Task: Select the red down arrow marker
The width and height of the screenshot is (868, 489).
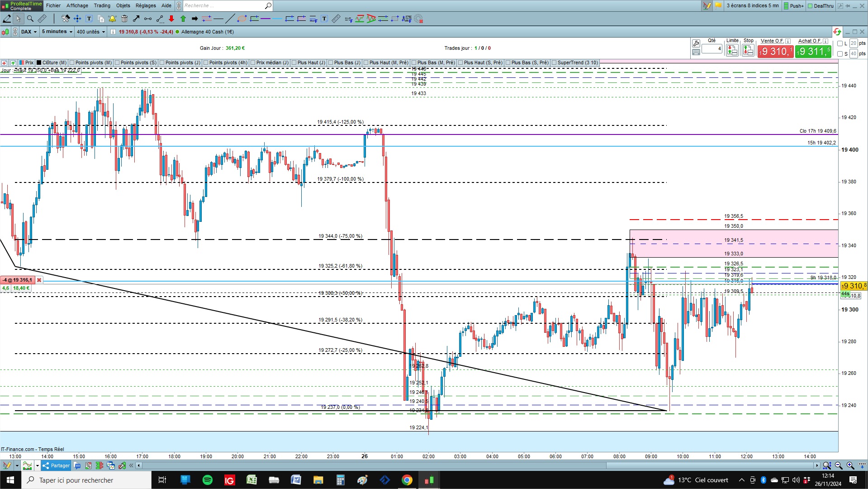Action: point(171,19)
